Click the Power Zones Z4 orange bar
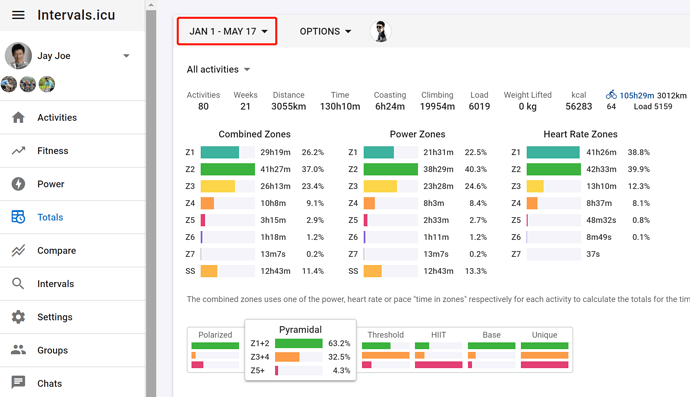 click(369, 203)
